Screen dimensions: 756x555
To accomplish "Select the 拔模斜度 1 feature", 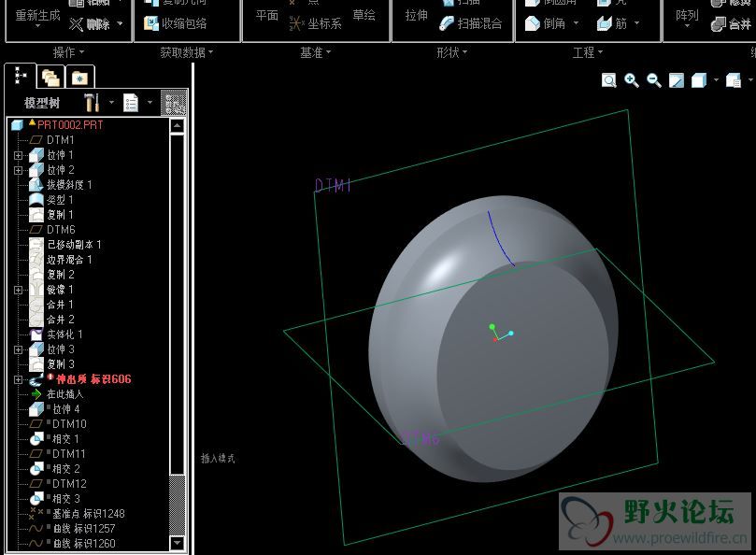I will [x=69, y=185].
